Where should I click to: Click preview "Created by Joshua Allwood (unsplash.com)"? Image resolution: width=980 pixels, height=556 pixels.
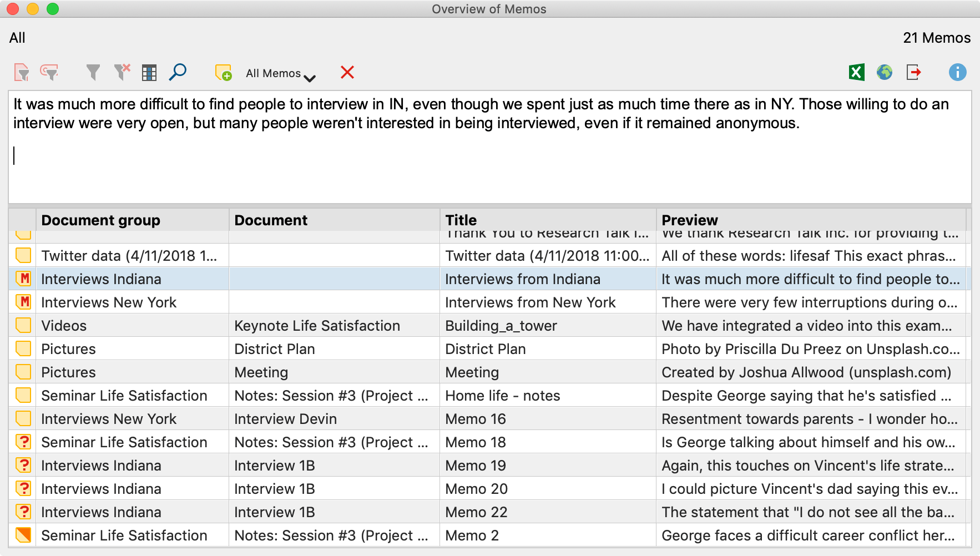pos(811,372)
